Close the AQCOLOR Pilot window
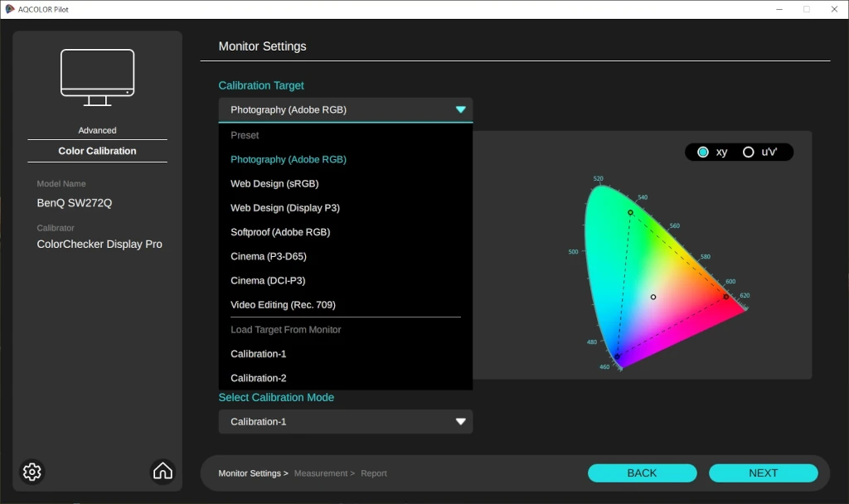Image resolution: width=849 pixels, height=504 pixels. tap(834, 9)
